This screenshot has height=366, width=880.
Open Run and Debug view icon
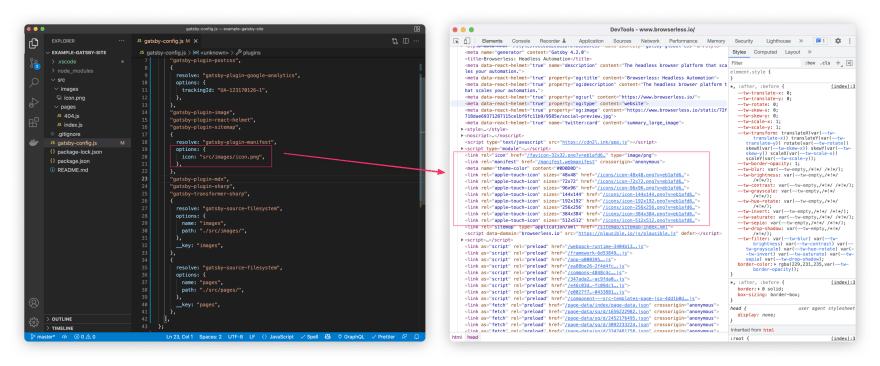point(34,102)
